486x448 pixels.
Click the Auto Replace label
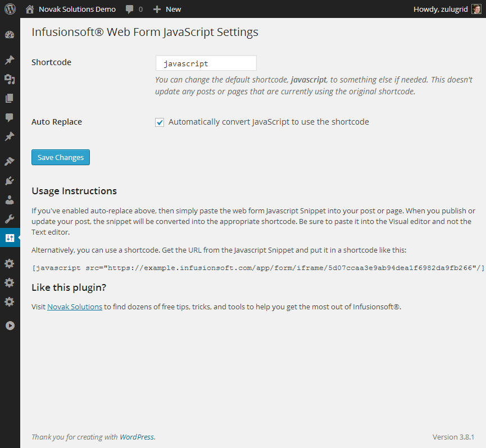[x=57, y=122]
